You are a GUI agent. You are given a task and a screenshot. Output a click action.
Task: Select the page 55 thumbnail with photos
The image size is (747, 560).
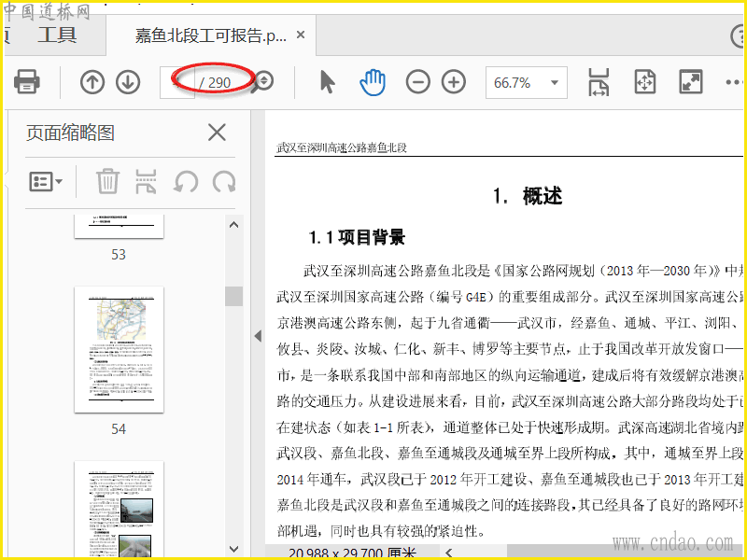pos(120,510)
